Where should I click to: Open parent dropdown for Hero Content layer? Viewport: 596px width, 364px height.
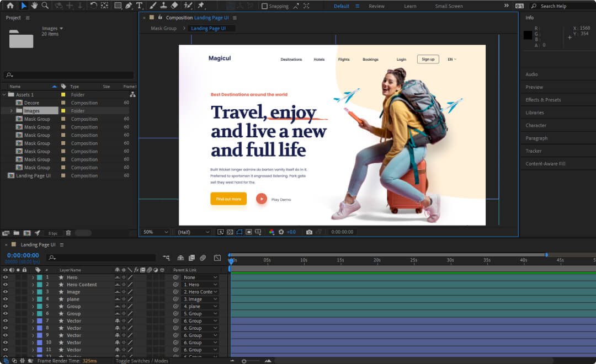pos(200,285)
